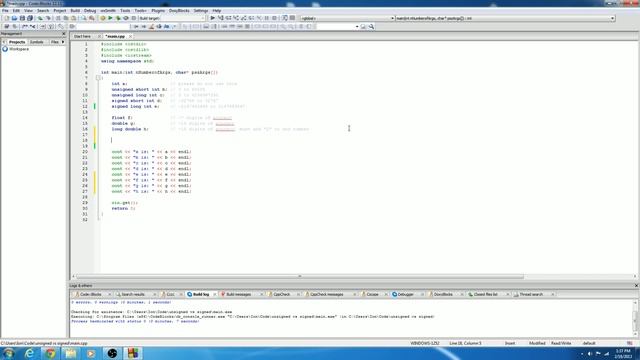Open Google Chrome from the taskbar
Viewport: 640px width, 360px height.
tap(51, 353)
